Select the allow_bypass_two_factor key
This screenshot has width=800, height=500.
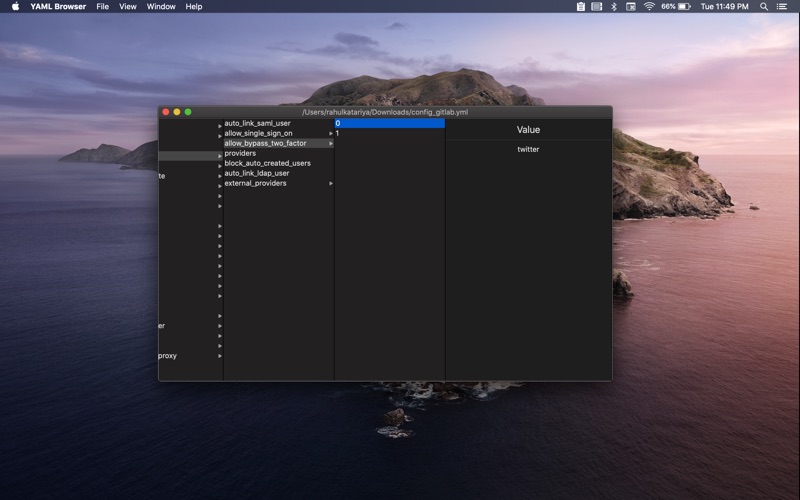pos(279,143)
